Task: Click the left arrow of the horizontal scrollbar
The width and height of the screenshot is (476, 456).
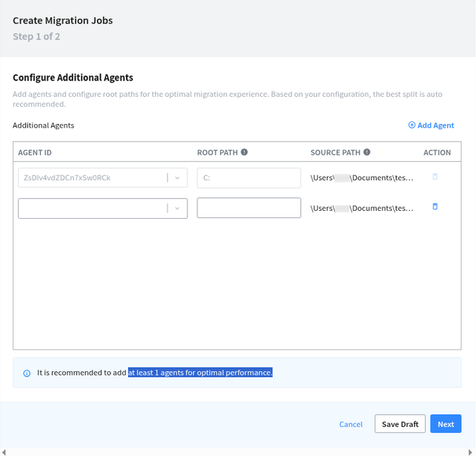Action: 4,452
